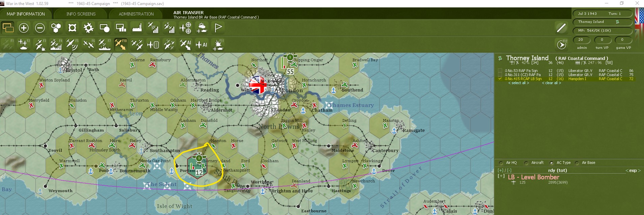
Task: Select the Air HQ radio button
Action: [x=501, y=163]
